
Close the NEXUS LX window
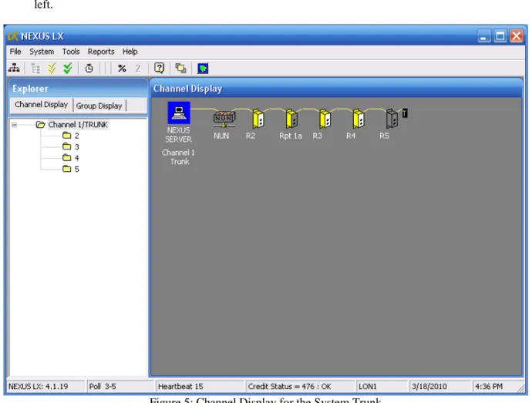point(516,36)
